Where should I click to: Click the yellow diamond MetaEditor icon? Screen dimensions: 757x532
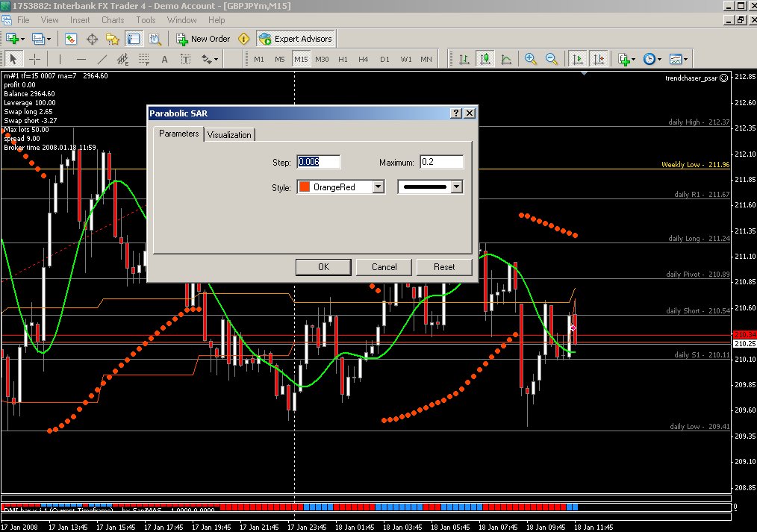244,39
